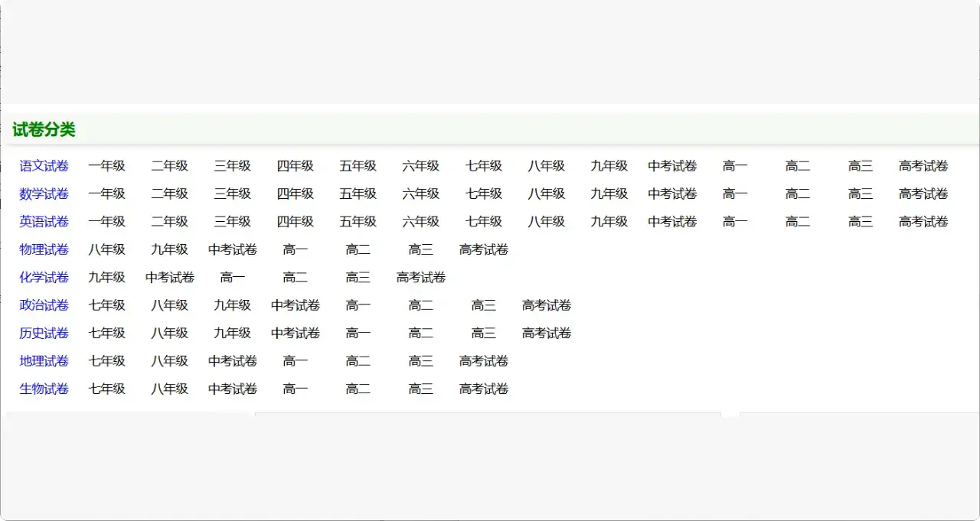980x521 pixels.
Task: Open the 地理试卷 category
Action: click(x=44, y=360)
